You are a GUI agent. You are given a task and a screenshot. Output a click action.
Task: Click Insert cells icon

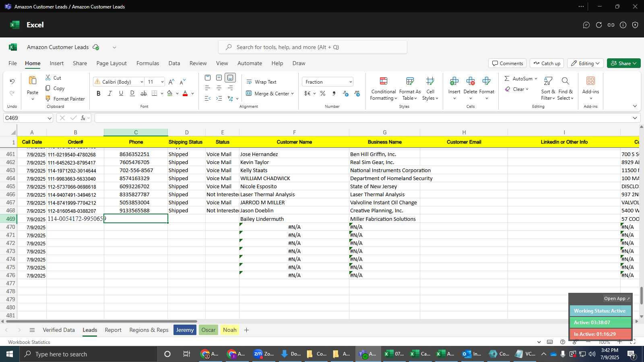click(454, 82)
